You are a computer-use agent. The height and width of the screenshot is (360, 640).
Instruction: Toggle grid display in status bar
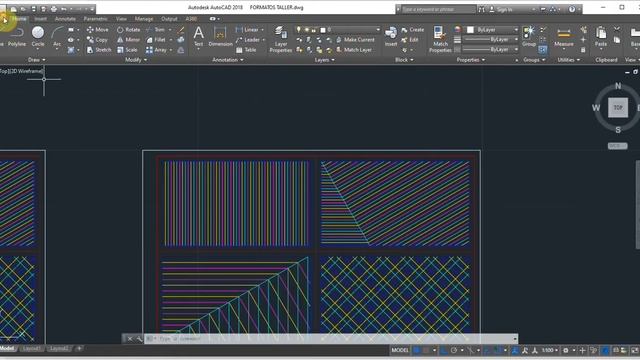pyautogui.click(x=417, y=350)
